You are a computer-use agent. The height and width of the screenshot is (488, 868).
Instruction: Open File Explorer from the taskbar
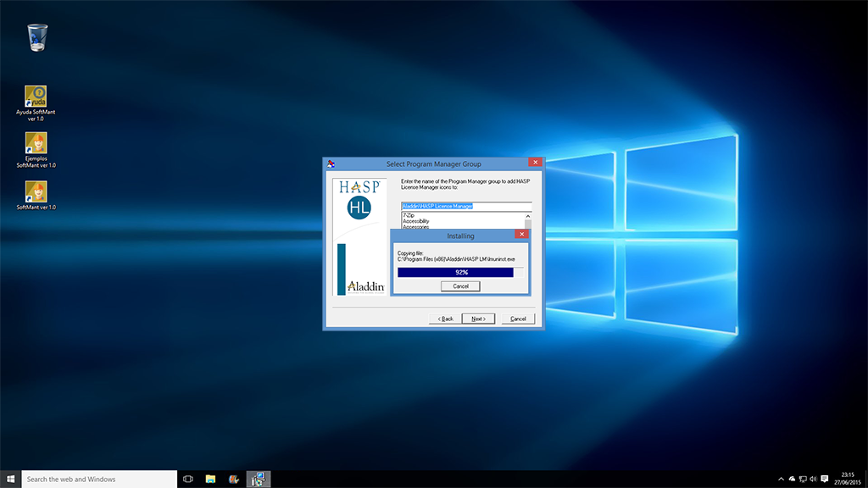pyautogui.click(x=210, y=479)
